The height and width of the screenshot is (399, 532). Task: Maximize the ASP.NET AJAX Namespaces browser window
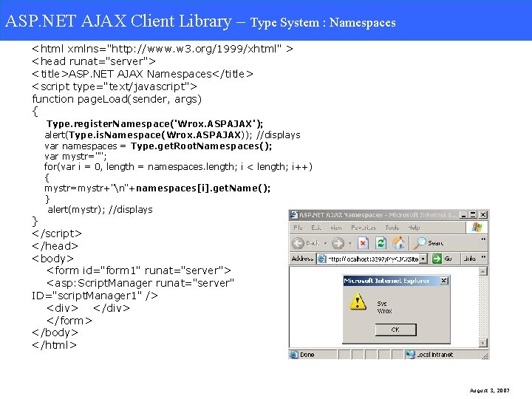(x=473, y=215)
